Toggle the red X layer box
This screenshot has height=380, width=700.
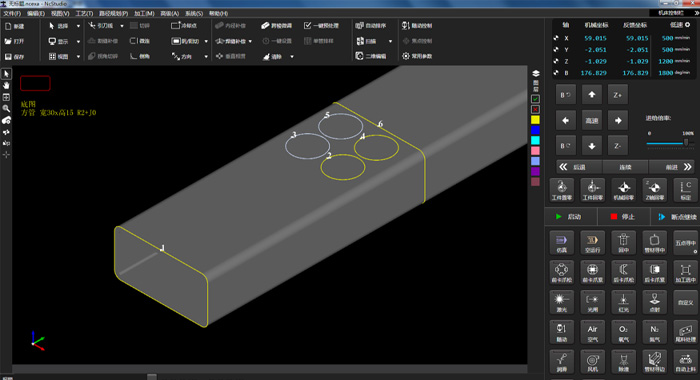tap(535, 109)
